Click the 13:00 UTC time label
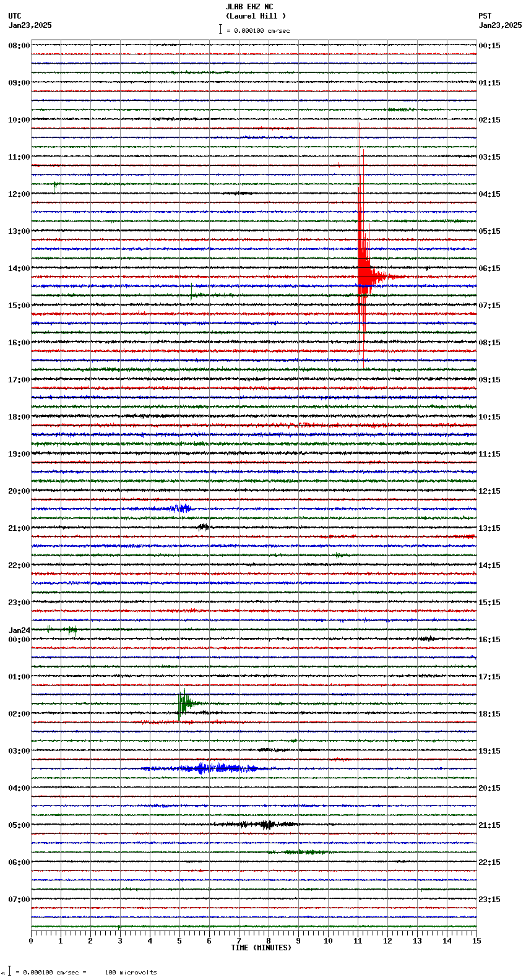The height and width of the screenshot is (980, 526). coord(19,231)
